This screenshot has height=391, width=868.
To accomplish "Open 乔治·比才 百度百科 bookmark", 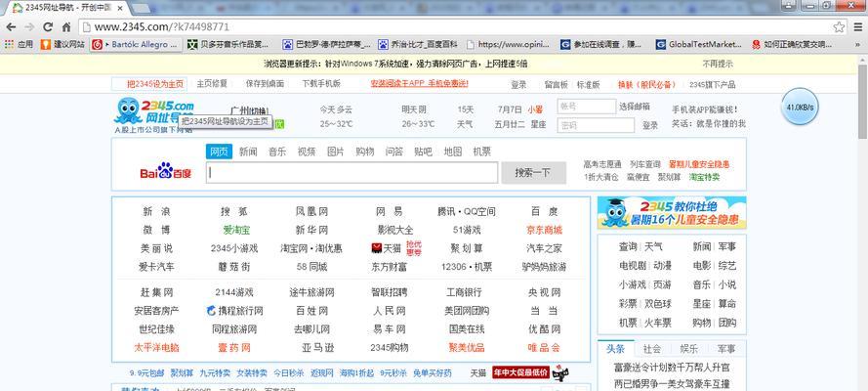I will click(x=418, y=44).
